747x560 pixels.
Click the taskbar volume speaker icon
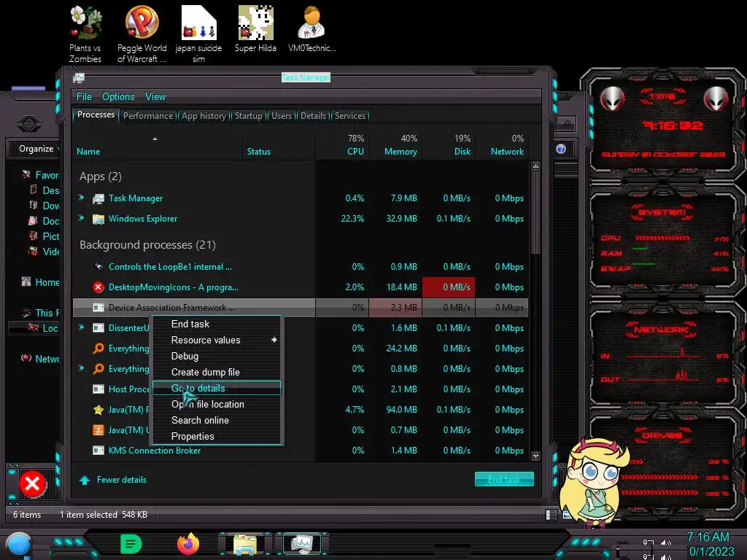tap(665, 542)
